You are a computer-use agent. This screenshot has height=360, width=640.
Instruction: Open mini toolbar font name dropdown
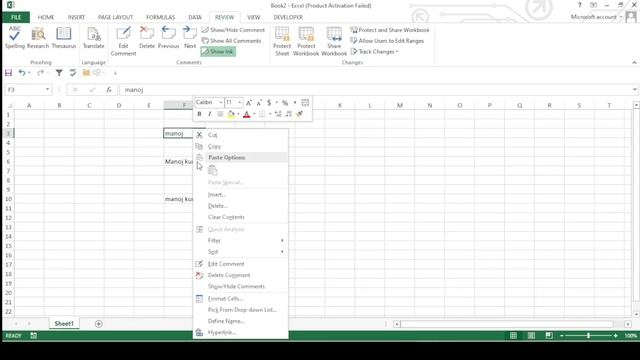(x=221, y=102)
